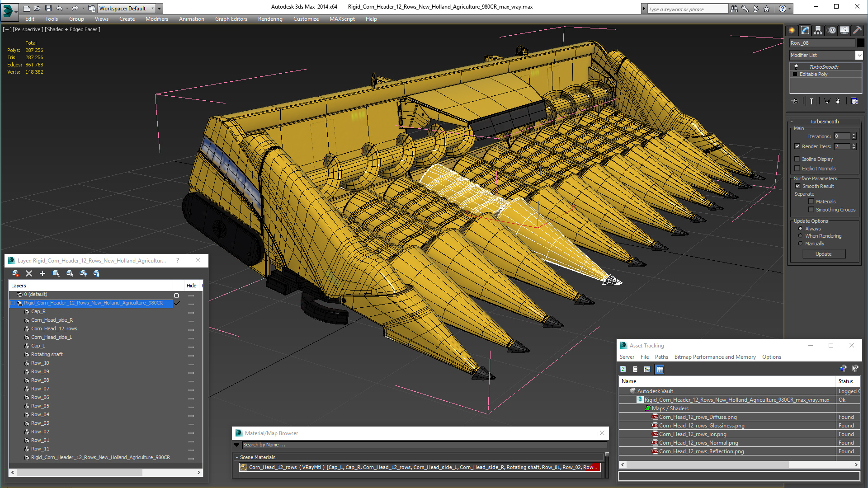Click Highlight Selected Objects' Layers icon
Screen dimensions: 868x488
pos(70,273)
